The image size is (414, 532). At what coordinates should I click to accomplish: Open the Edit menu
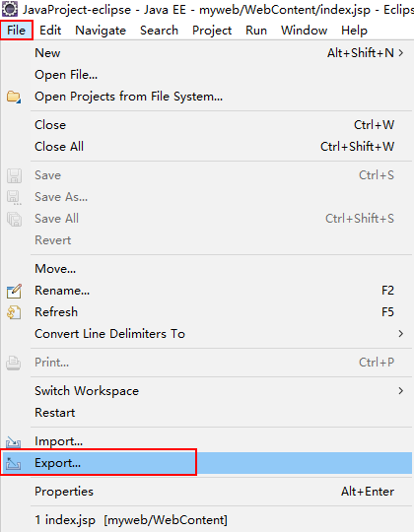point(50,31)
